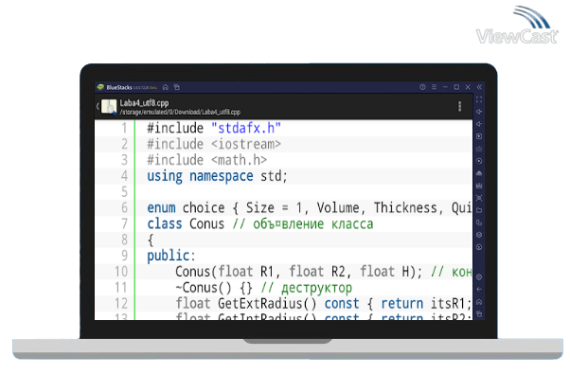Click the eco mode sidebar icon

coord(479,235)
